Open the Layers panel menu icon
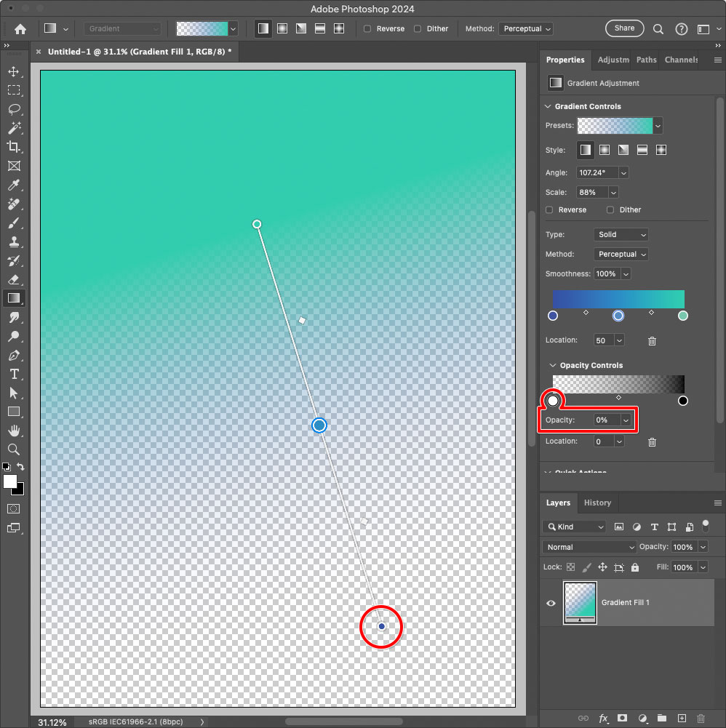 (x=717, y=503)
